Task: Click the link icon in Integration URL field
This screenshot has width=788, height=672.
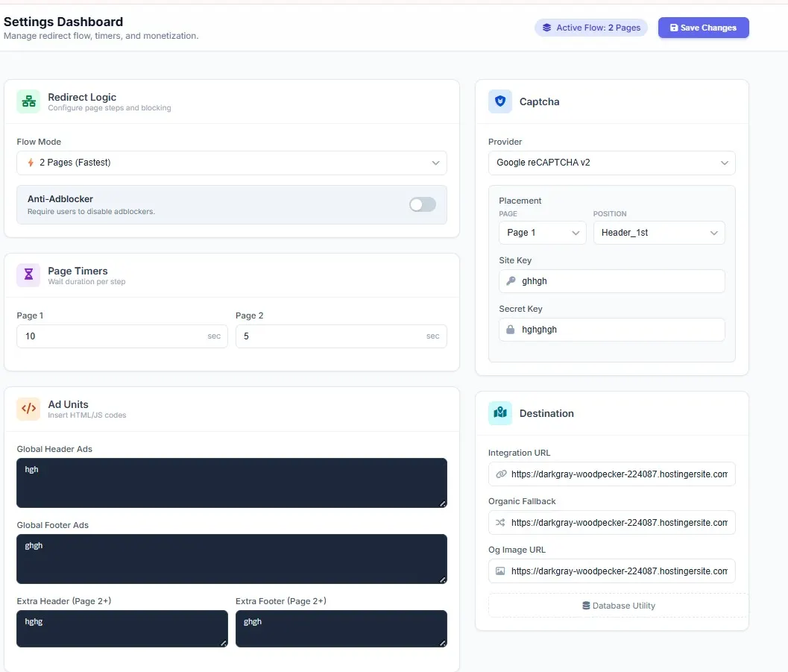Action: point(501,474)
